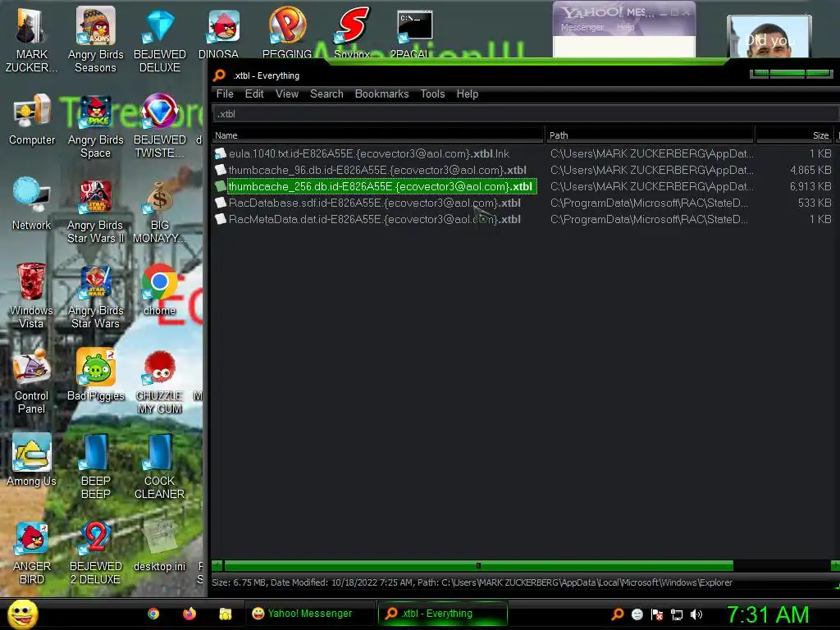This screenshot has width=840, height=630.
Task: Open the Tools menu in Everything
Action: pyautogui.click(x=432, y=94)
